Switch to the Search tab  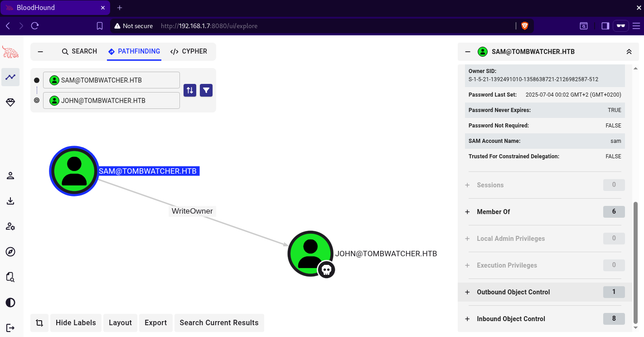coord(79,51)
